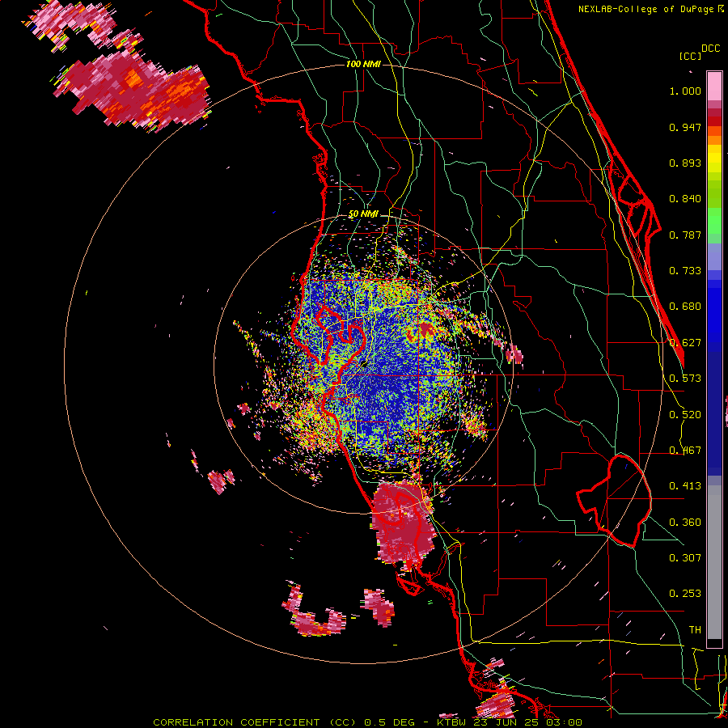Select the 0.840 scale value
This screenshot has height=728, width=728.
click(685, 199)
